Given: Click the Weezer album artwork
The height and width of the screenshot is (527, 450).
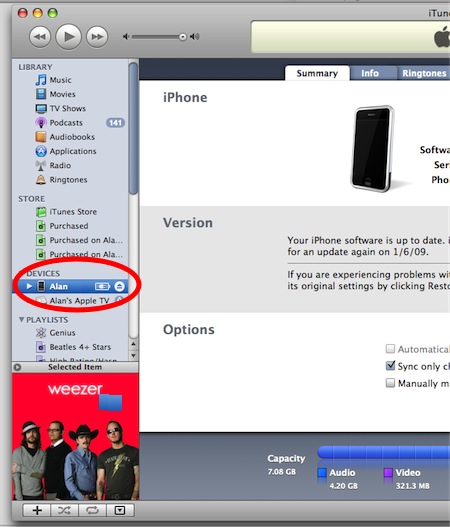Looking at the screenshot, I should point(76,437).
